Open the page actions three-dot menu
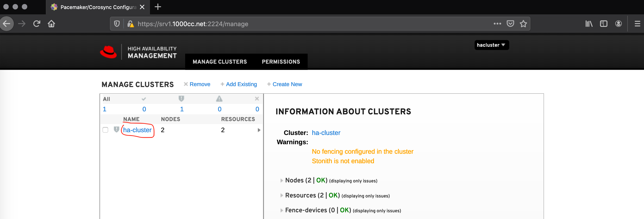The width and height of the screenshot is (644, 219). [x=497, y=24]
